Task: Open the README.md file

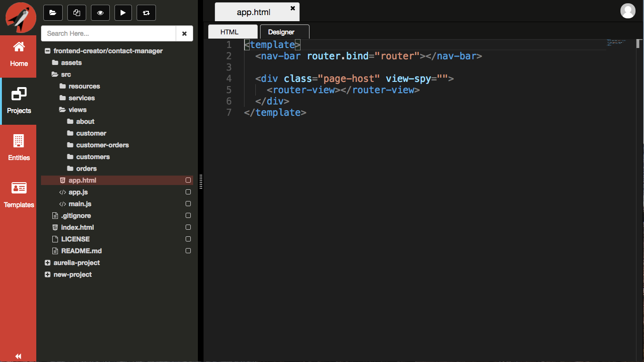Action: (x=82, y=251)
